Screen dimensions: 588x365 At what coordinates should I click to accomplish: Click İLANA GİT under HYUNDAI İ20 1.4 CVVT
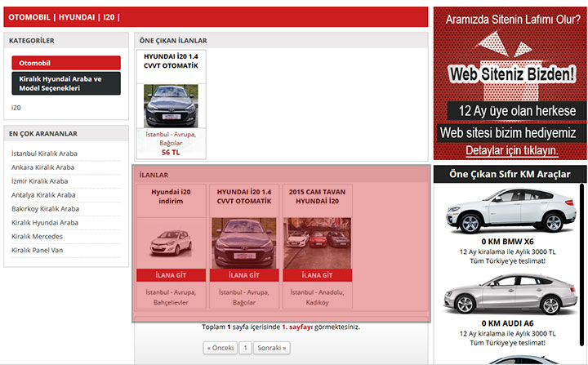(x=244, y=275)
